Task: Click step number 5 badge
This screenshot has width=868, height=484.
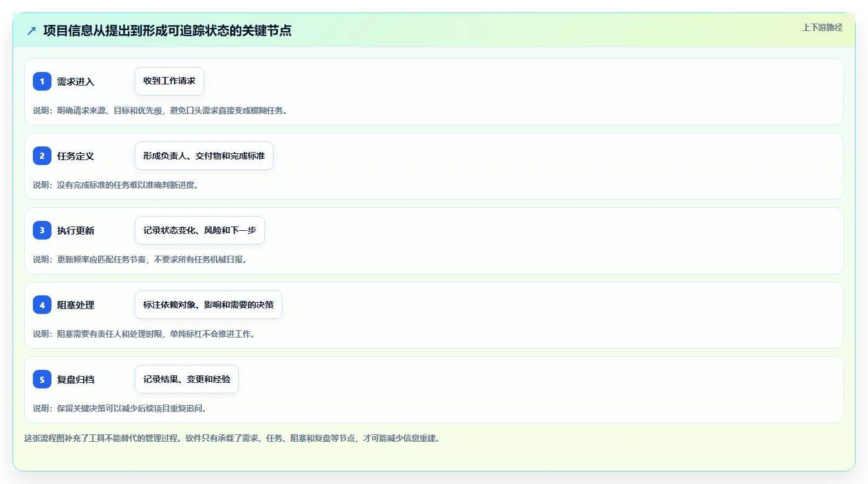Action: click(42, 379)
